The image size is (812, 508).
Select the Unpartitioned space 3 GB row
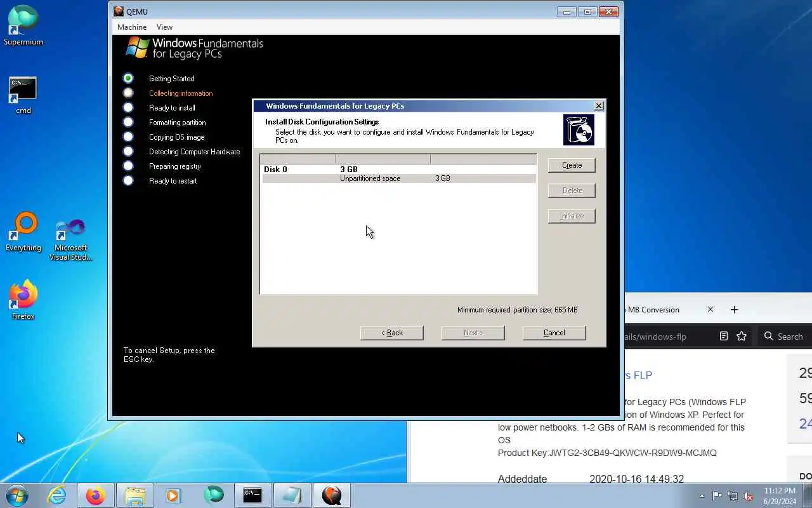[398, 178]
